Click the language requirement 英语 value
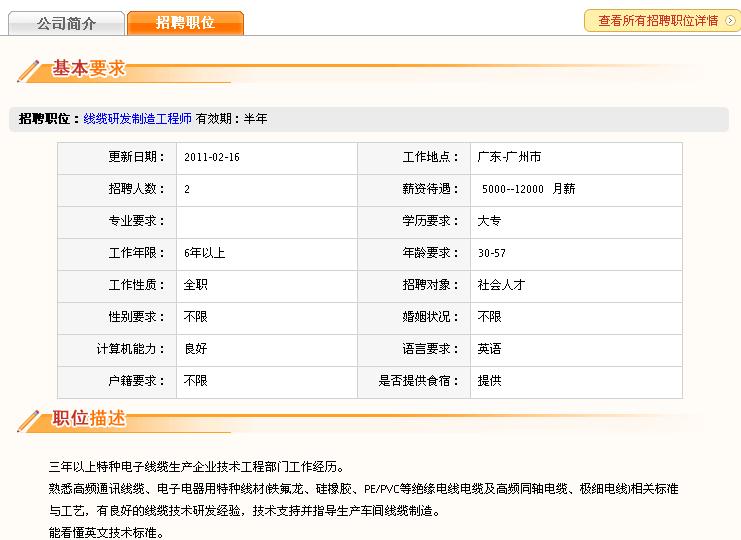The image size is (741, 540). pyautogui.click(x=489, y=349)
